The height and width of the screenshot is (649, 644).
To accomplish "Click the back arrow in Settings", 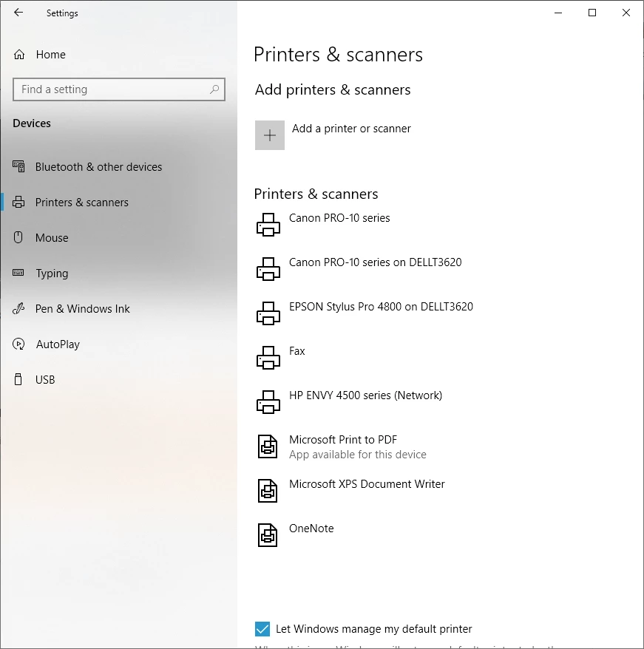I will coord(18,13).
